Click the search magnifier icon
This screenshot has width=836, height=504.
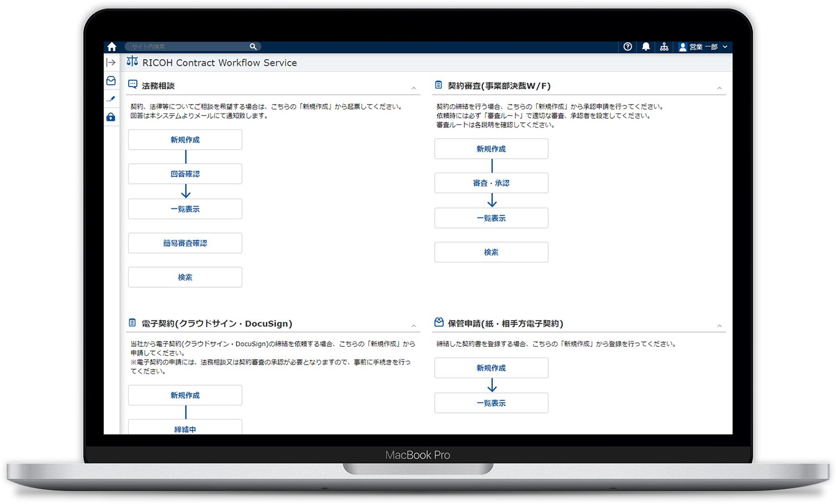pyautogui.click(x=253, y=47)
